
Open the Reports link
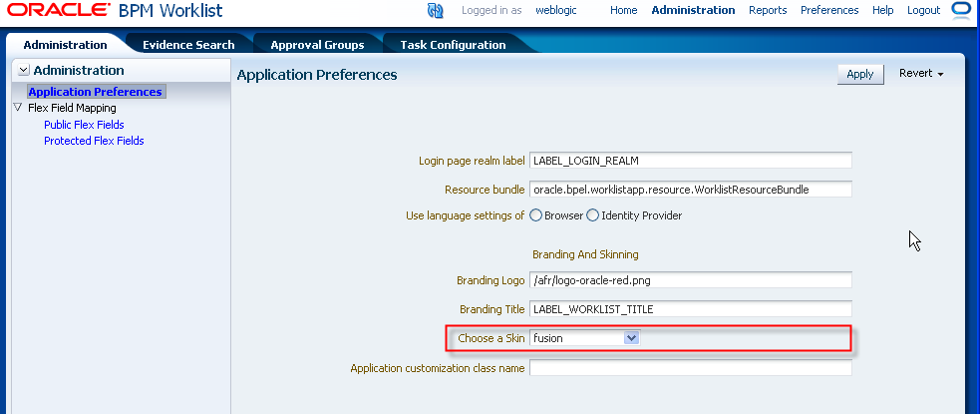[768, 10]
